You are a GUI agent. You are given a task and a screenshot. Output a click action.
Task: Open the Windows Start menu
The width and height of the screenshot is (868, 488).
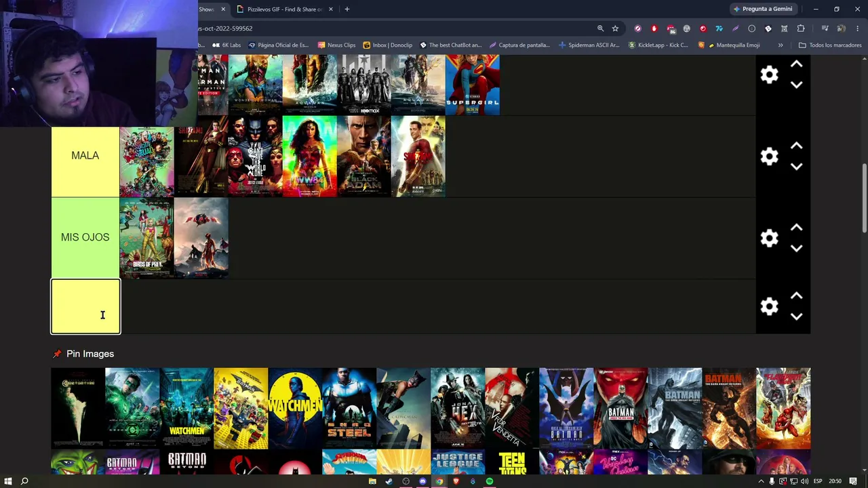click(x=8, y=481)
